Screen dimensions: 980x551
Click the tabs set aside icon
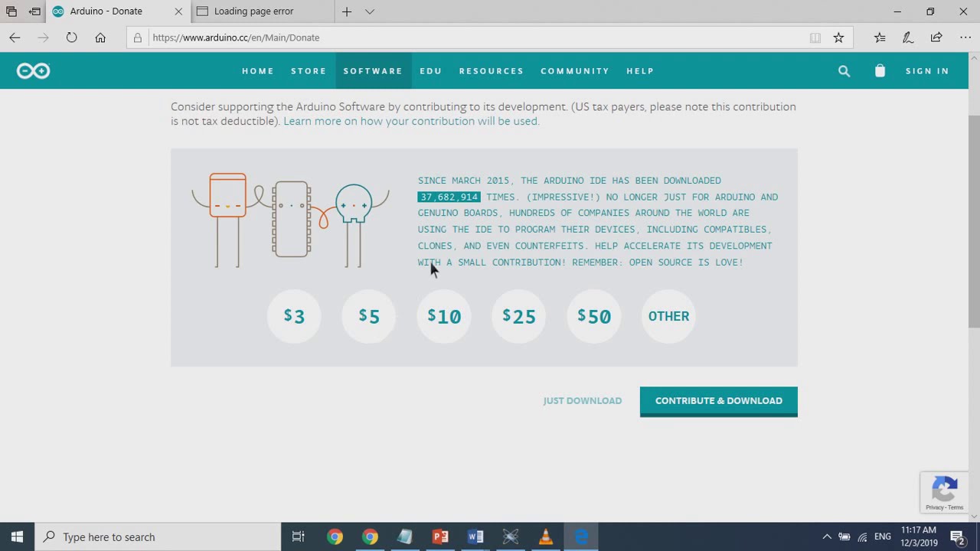point(11,11)
